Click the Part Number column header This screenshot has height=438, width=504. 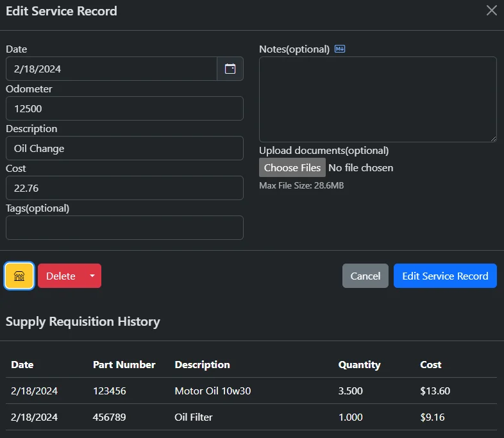pos(124,364)
